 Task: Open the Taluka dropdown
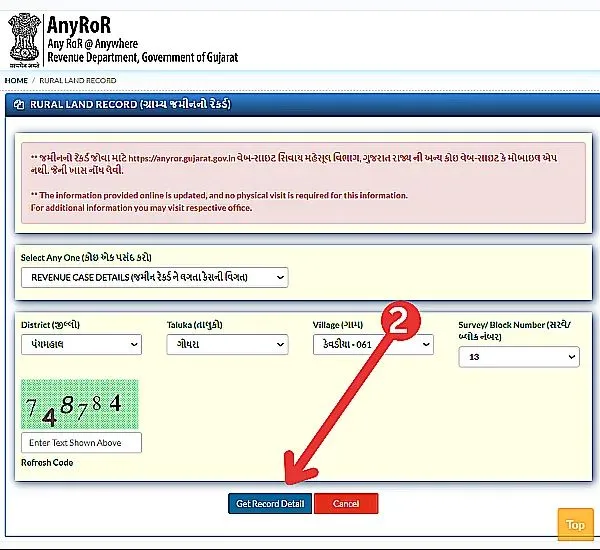point(227,344)
